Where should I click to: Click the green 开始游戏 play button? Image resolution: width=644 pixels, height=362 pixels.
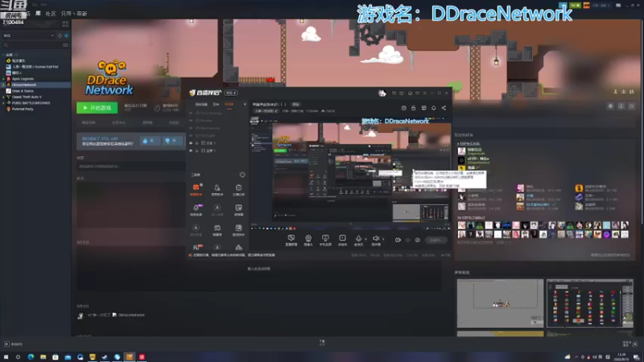pos(97,108)
